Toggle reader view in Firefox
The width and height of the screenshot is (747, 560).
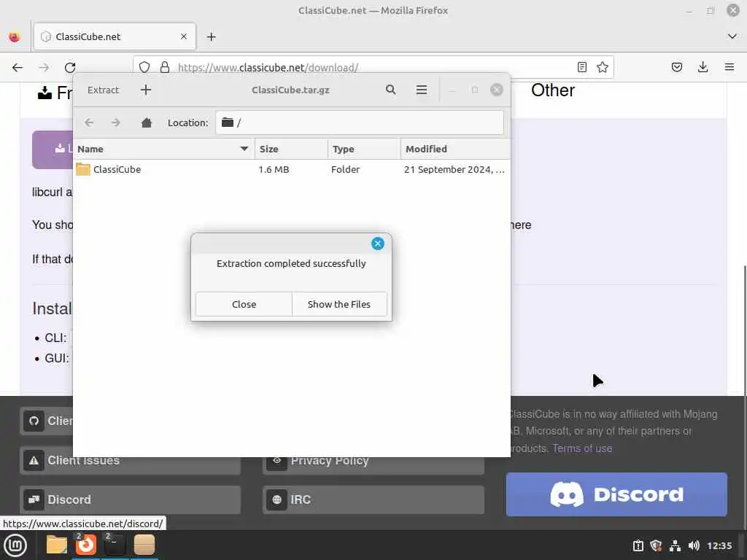(581, 67)
